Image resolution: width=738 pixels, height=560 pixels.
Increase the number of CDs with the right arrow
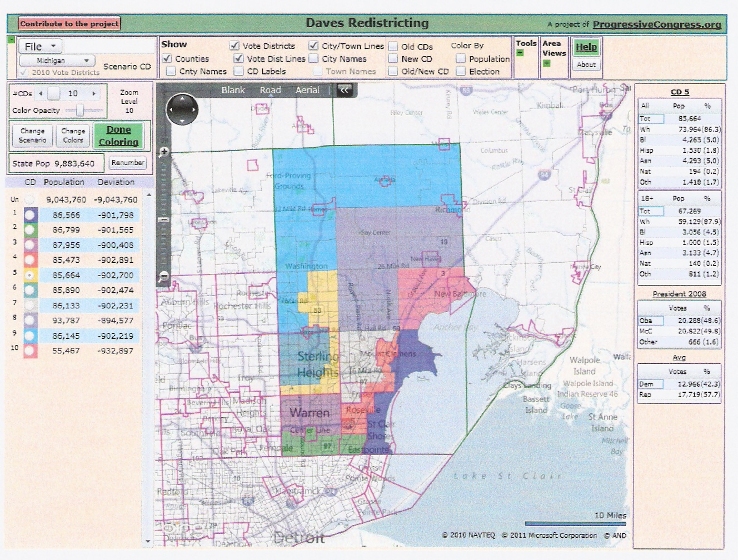[94, 94]
